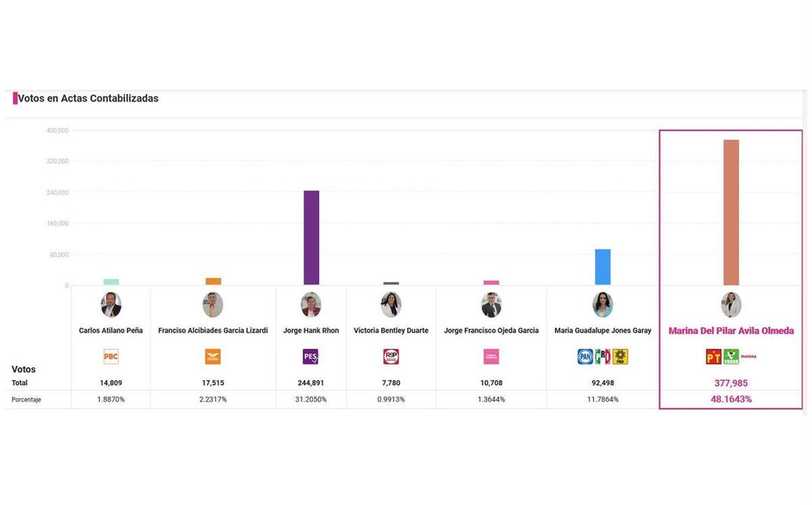
Task: Click the morena party logo
Action: tap(748, 356)
